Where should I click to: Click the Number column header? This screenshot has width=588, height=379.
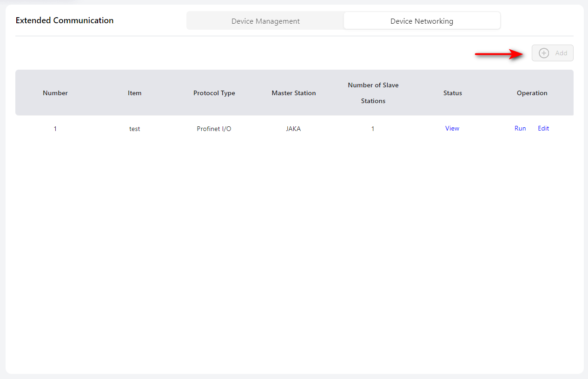click(x=55, y=93)
